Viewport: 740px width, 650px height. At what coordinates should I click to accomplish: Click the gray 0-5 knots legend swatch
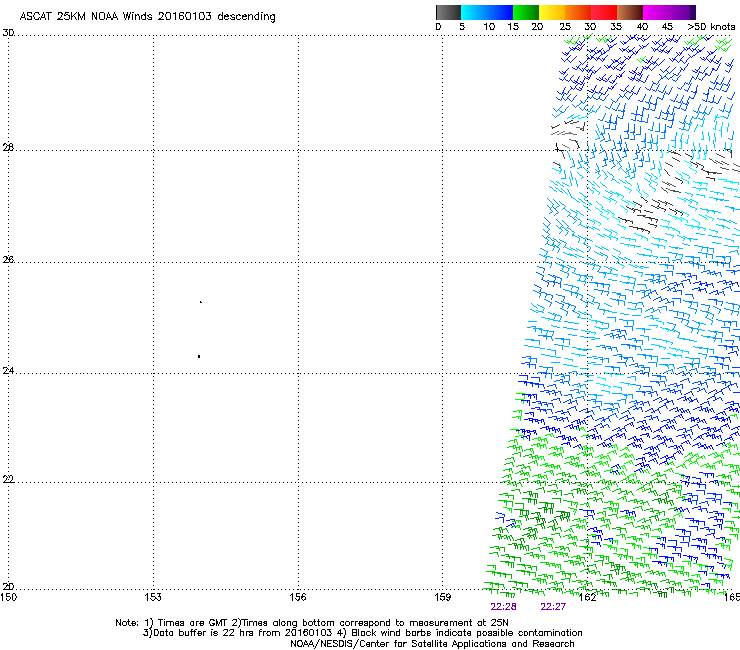(448, 12)
